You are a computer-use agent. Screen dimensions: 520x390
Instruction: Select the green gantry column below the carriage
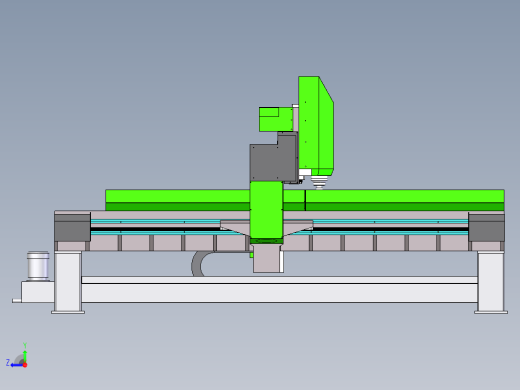(267, 210)
